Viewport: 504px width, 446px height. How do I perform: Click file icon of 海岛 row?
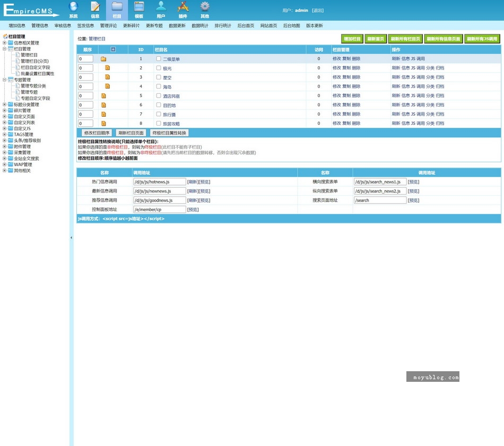point(107,86)
